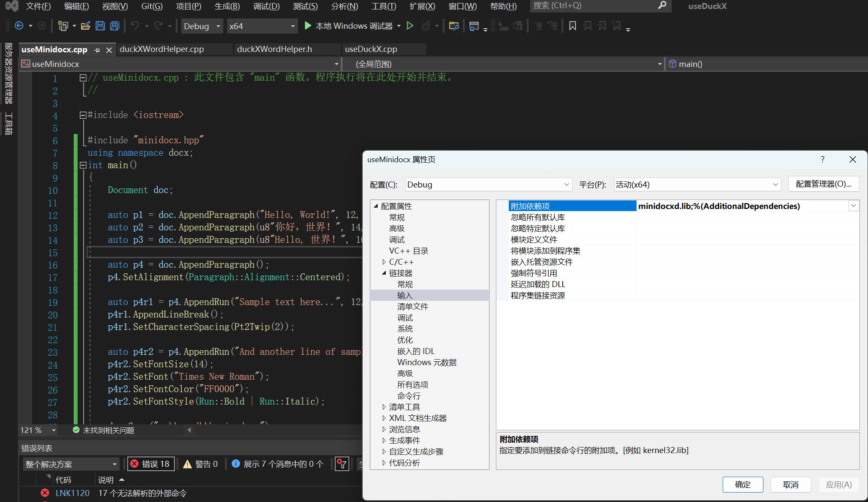Click the 取消 button
The width and height of the screenshot is (868, 502).
[x=791, y=484]
